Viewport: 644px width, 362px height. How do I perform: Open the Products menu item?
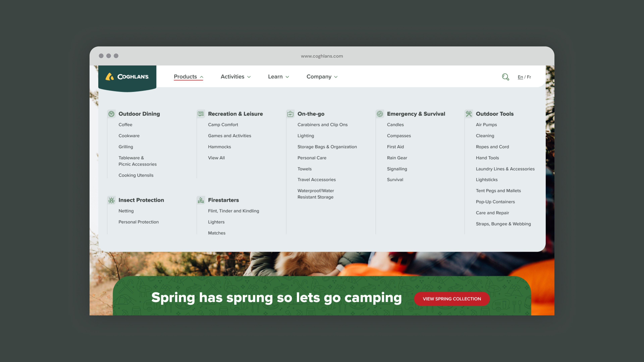[185, 77]
